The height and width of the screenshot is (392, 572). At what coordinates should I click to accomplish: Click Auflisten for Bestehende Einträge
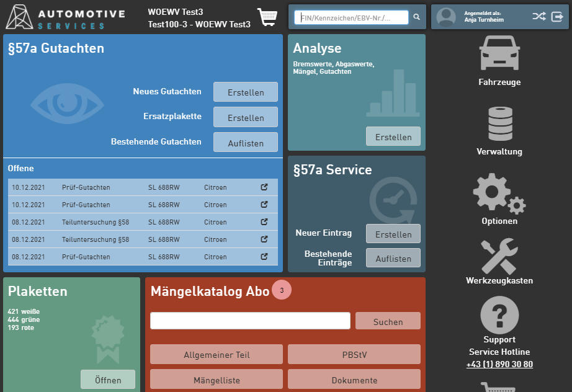pyautogui.click(x=393, y=259)
